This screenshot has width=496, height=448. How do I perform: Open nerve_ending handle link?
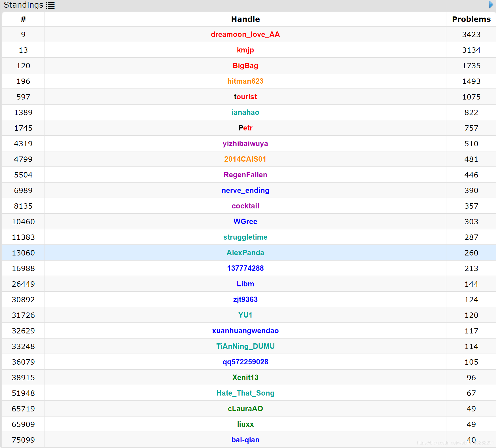(x=245, y=191)
